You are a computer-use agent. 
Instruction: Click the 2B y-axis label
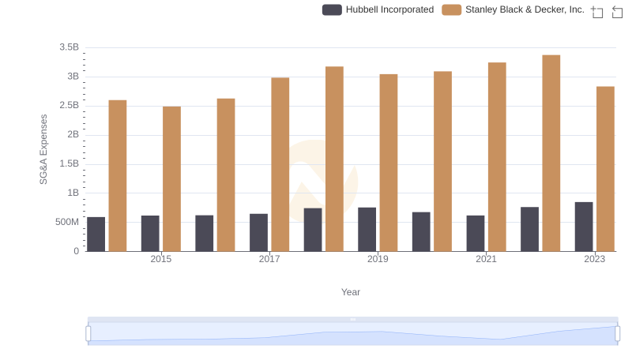pos(73,134)
